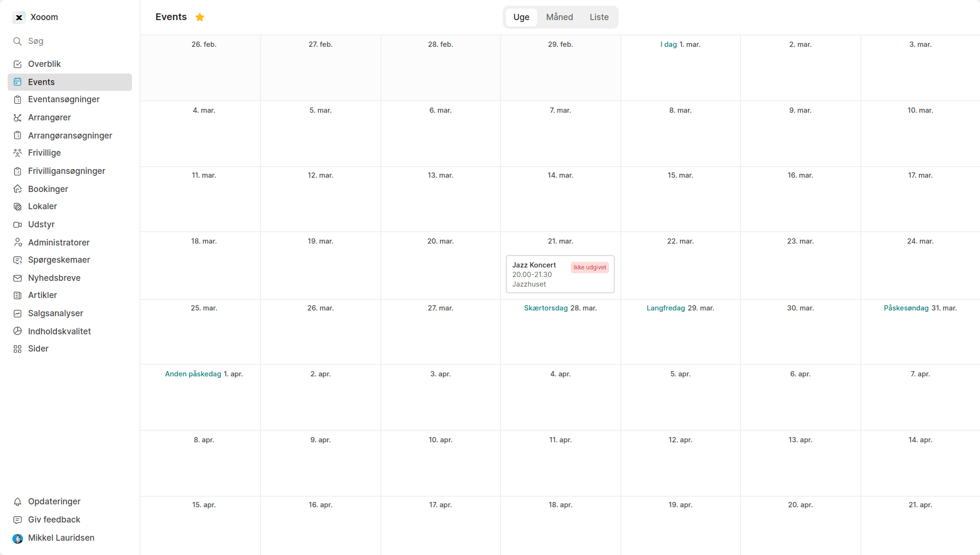
Task: Open the Salgsanalyser menu item
Action: pyautogui.click(x=55, y=313)
